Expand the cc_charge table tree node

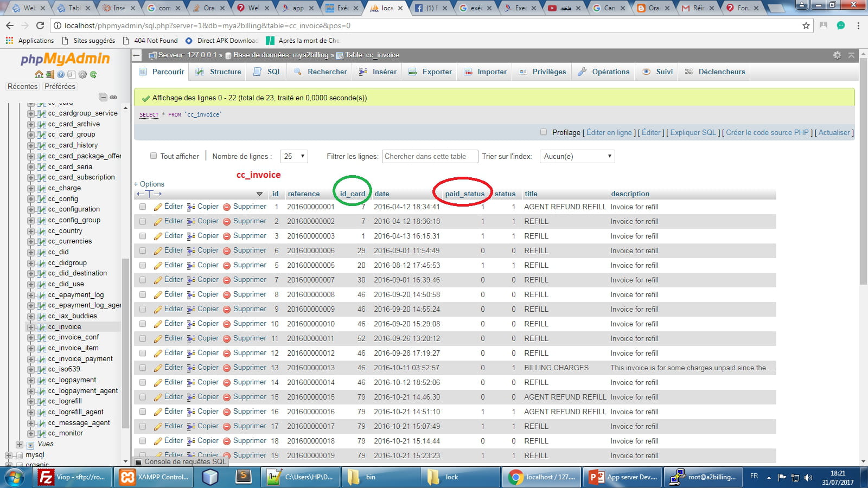pyautogui.click(x=31, y=188)
